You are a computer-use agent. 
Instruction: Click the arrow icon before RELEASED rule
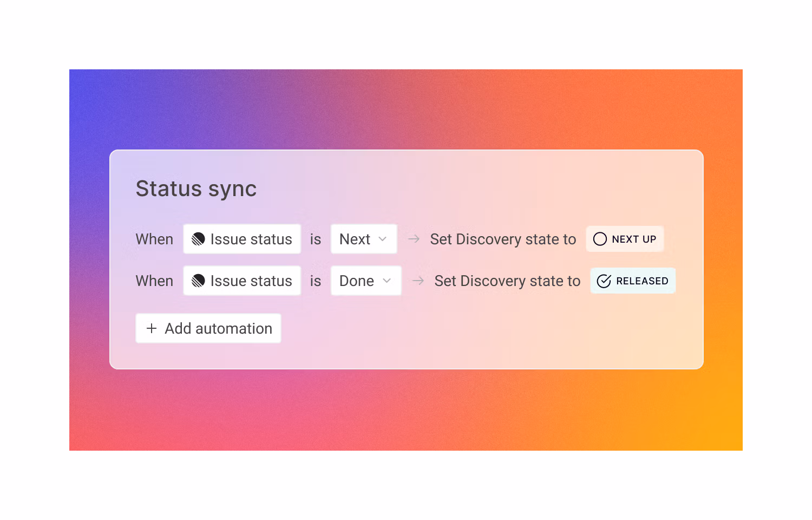[x=418, y=281]
